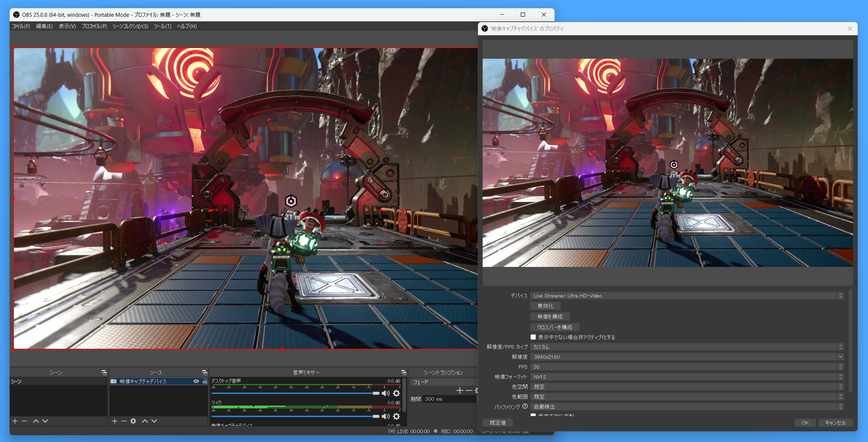Confirm properties with OK button
The height and width of the screenshot is (442, 868).
805,423
